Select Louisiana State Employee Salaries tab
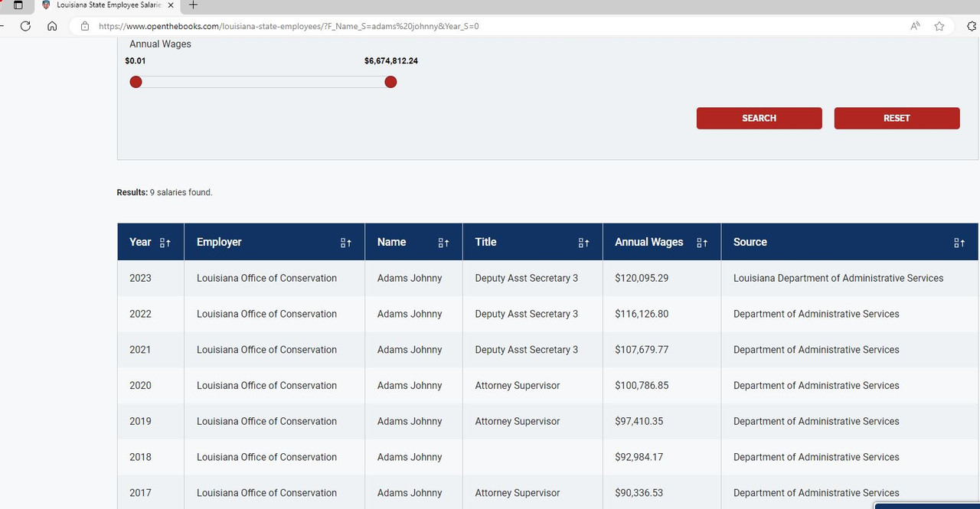This screenshot has height=509, width=980. tap(108, 5)
